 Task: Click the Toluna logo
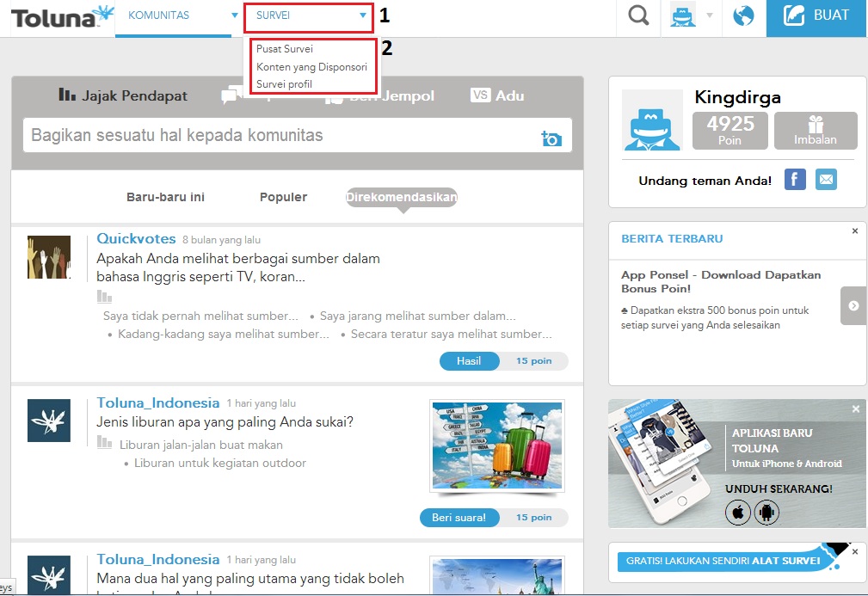click(62, 17)
